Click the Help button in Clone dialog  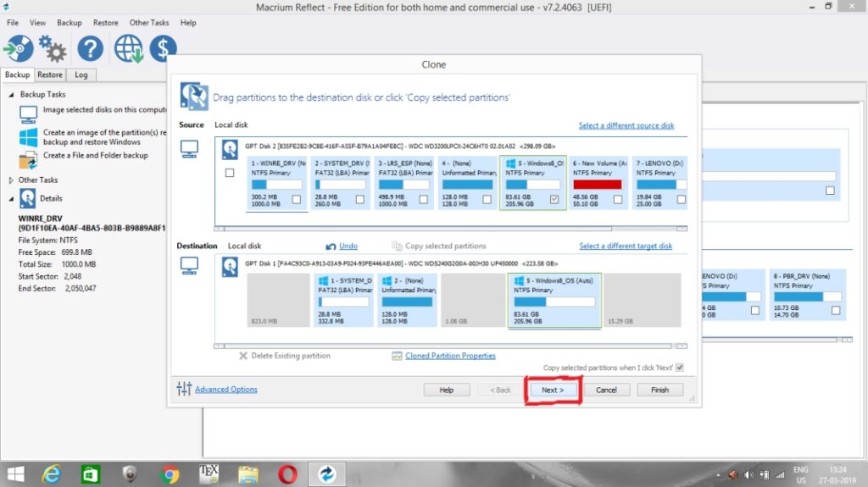(447, 390)
